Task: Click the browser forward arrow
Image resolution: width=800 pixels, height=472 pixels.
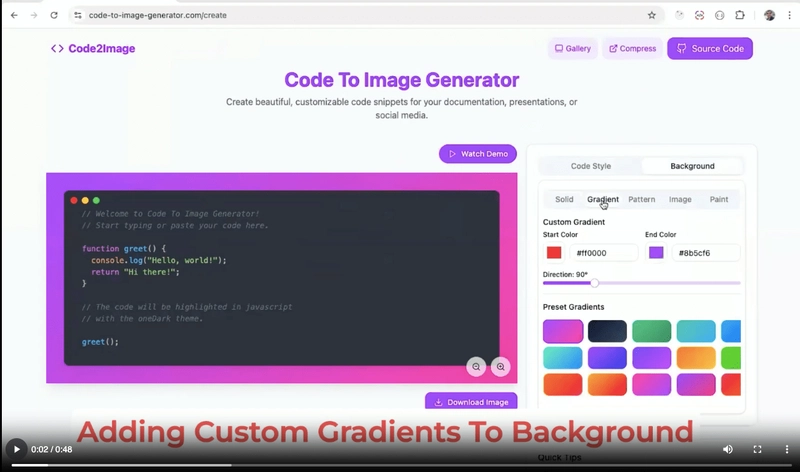Action: 34,15
